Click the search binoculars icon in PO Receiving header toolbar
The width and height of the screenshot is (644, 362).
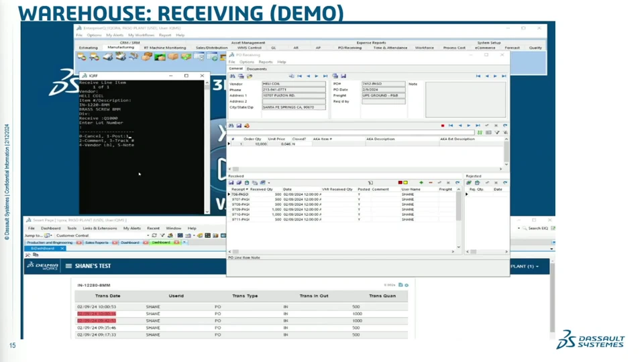pyautogui.click(x=233, y=76)
